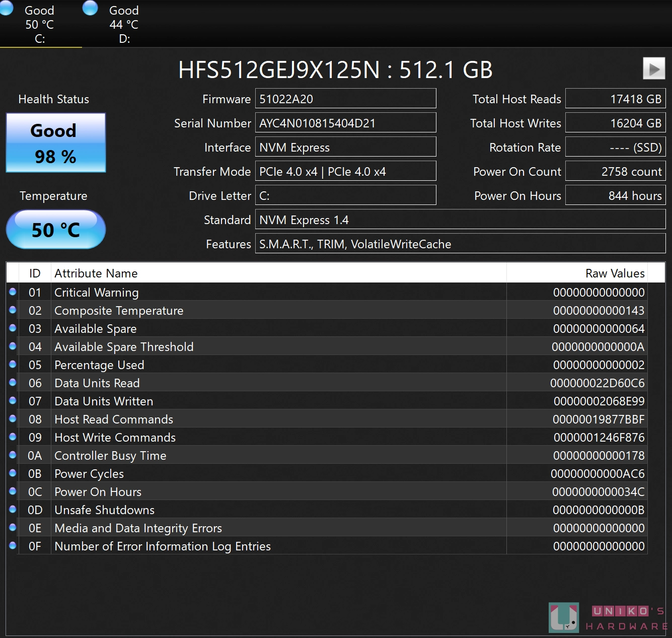Click status icon for Error Information Log Entries row
Viewport: 672px width, 638px height.
[13, 545]
